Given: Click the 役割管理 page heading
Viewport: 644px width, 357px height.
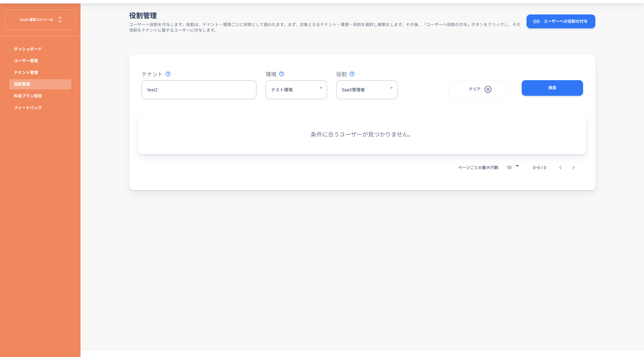Looking at the screenshot, I should (x=143, y=15).
